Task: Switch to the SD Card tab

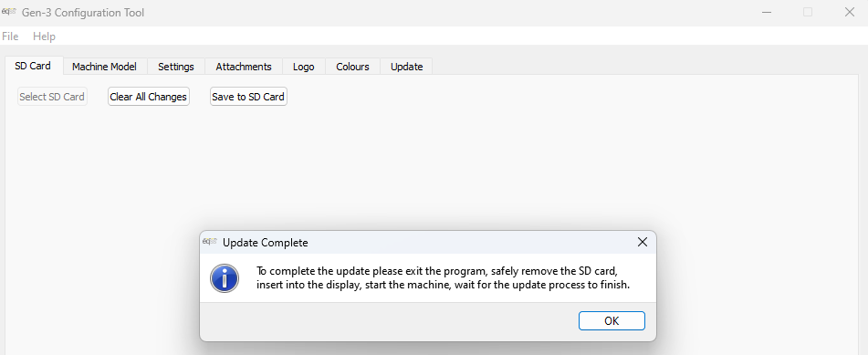Action: [x=33, y=66]
